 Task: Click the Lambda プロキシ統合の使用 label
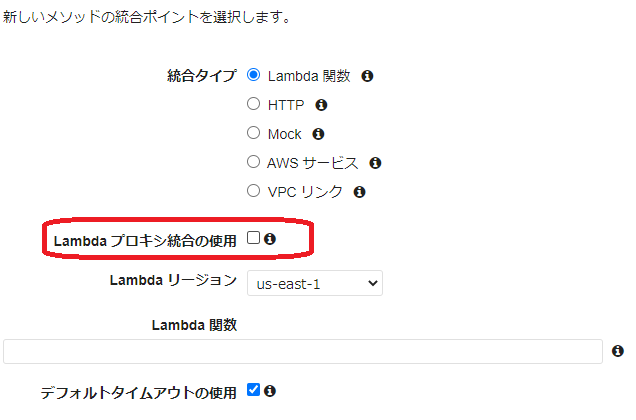145,241
